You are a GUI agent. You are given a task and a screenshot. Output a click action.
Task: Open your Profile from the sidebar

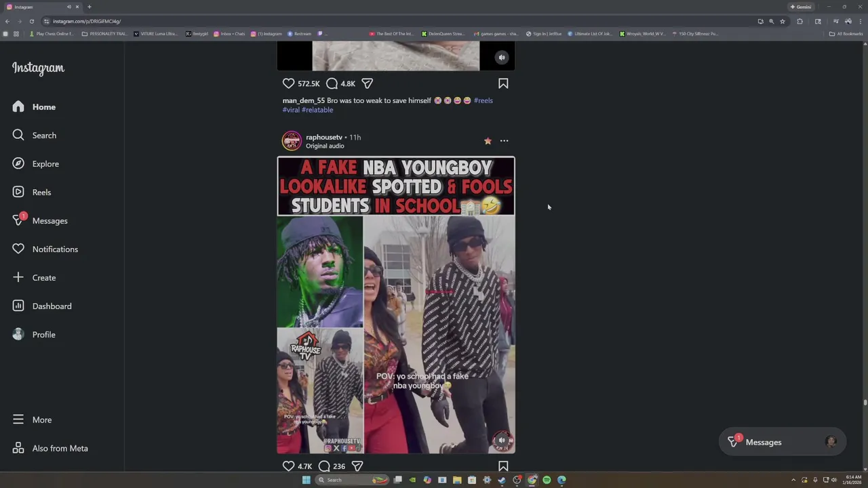coord(34,335)
